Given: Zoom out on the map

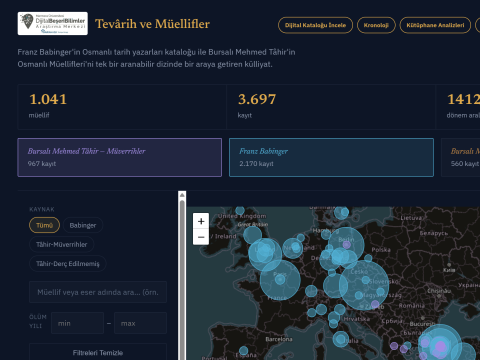Looking at the screenshot, I should pos(201,237).
